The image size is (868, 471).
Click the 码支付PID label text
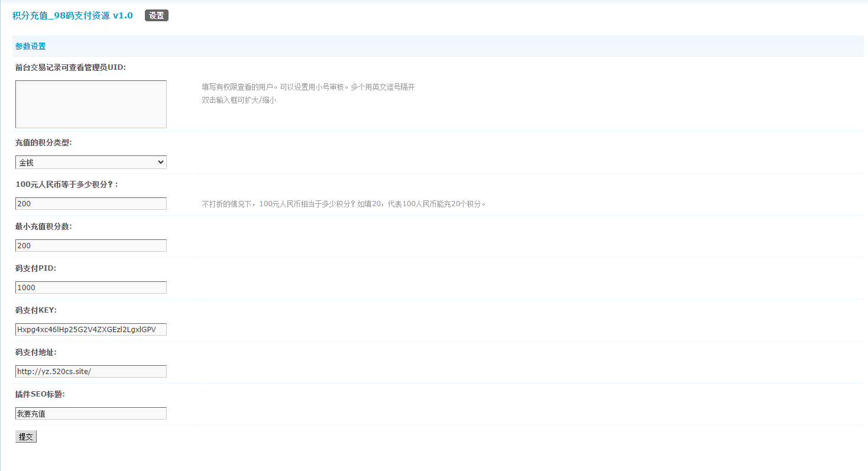[35, 268]
